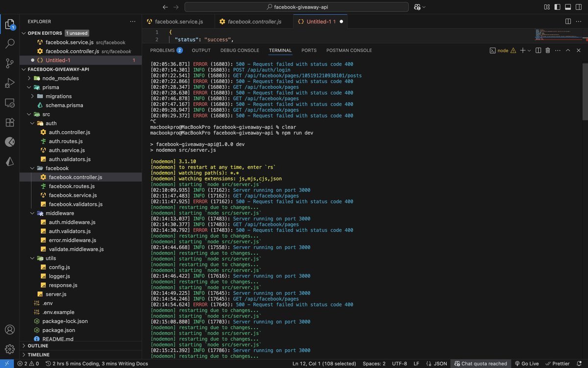
Task: Click the editor minimap preview
Action: (559, 35)
